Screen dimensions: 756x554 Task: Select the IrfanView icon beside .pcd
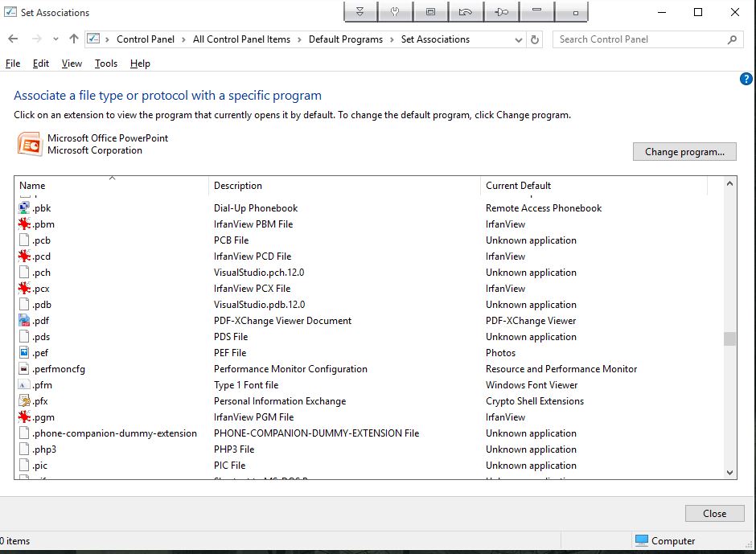coord(24,256)
